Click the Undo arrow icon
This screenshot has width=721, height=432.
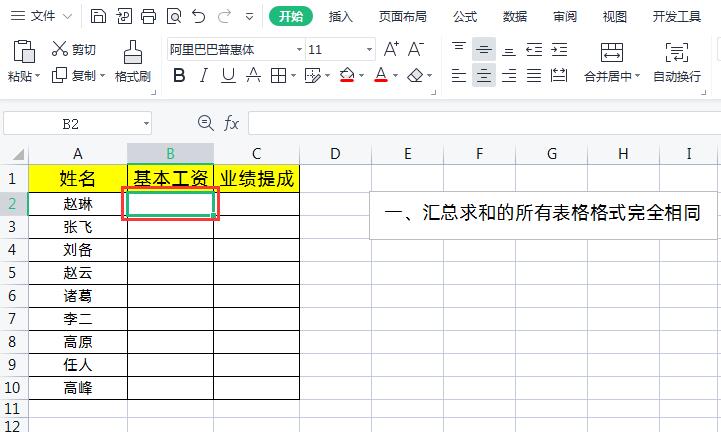coord(199,17)
